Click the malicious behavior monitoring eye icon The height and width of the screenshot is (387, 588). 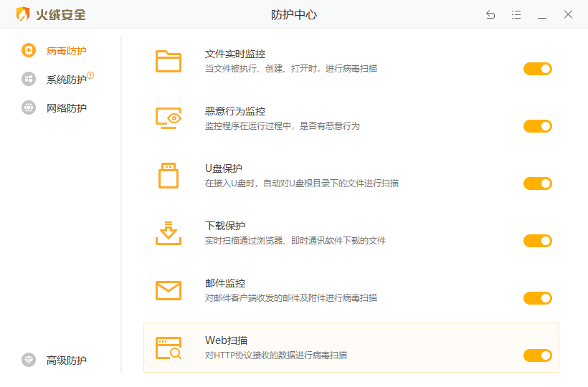pyautogui.click(x=169, y=118)
